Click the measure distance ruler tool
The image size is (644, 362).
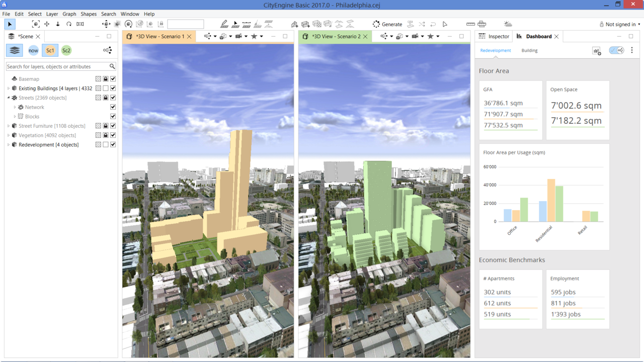click(470, 24)
